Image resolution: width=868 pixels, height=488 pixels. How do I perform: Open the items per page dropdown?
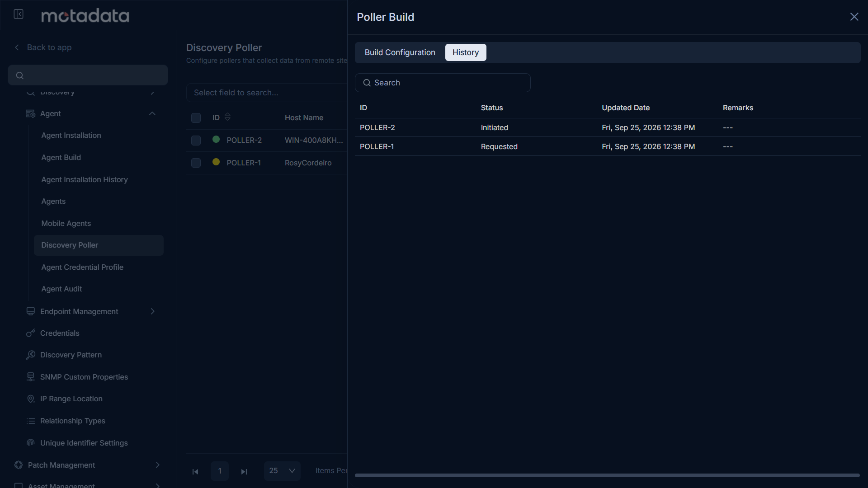(x=282, y=471)
